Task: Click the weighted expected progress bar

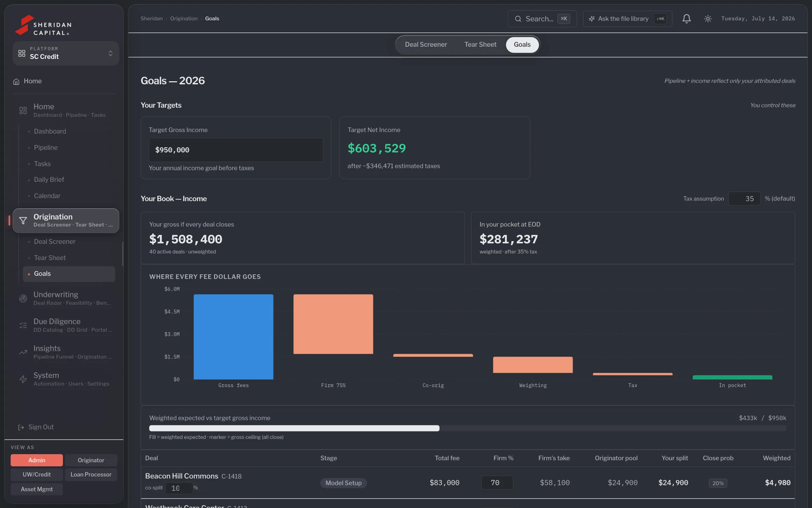Action: tap(468, 428)
